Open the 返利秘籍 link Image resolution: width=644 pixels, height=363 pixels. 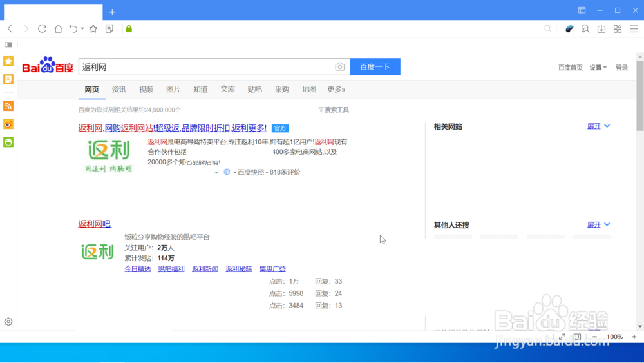click(x=239, y=269)
